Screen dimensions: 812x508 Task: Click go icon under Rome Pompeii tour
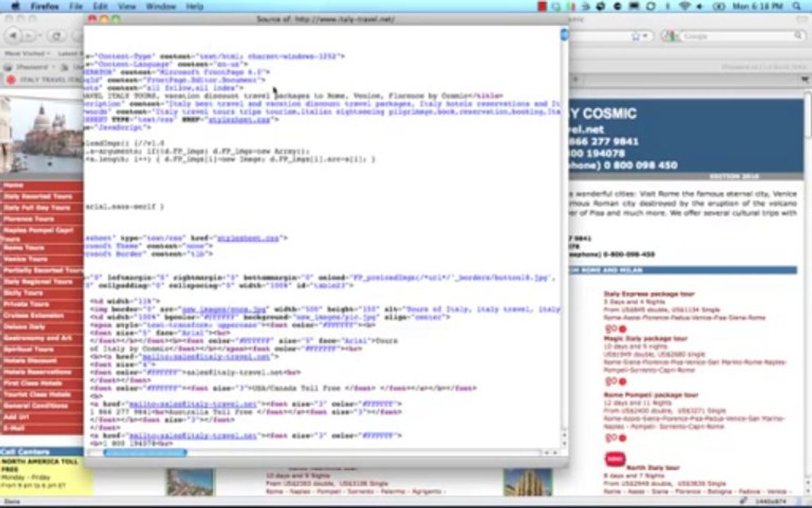coord(615,438)
